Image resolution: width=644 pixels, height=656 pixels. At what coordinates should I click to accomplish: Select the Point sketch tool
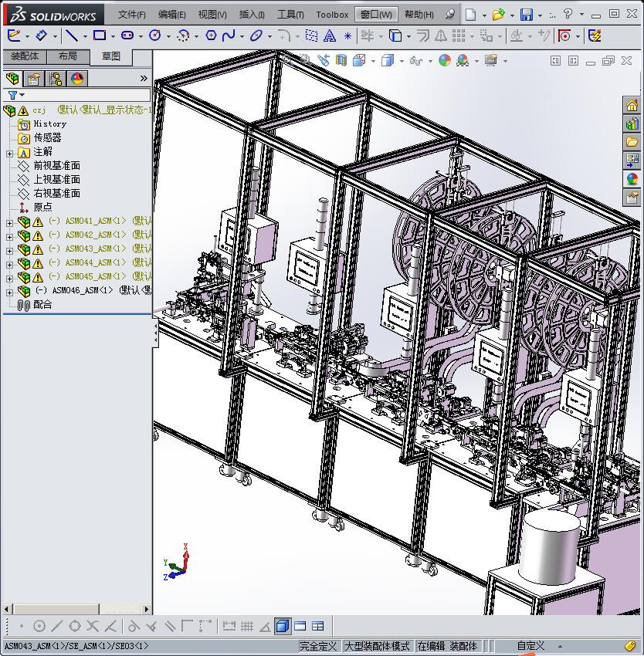pos(347,36)
